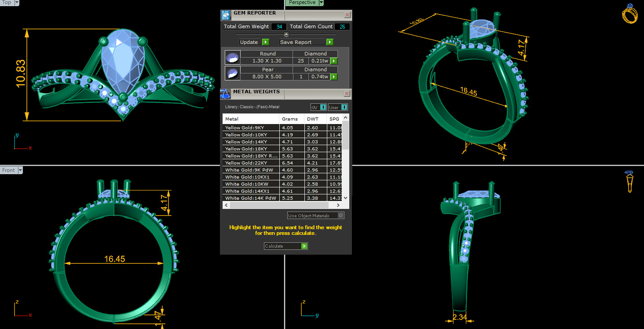Collapse the Gem Reporter panel using the round arrow
The image size is (644, 329).
click(x=286, y=34)
